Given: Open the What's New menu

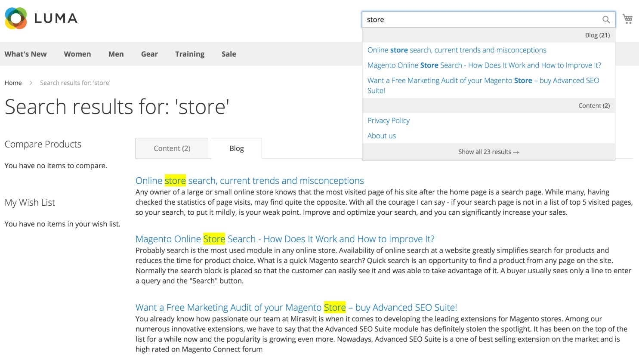Looking at the screenshot, I should 25,54.
